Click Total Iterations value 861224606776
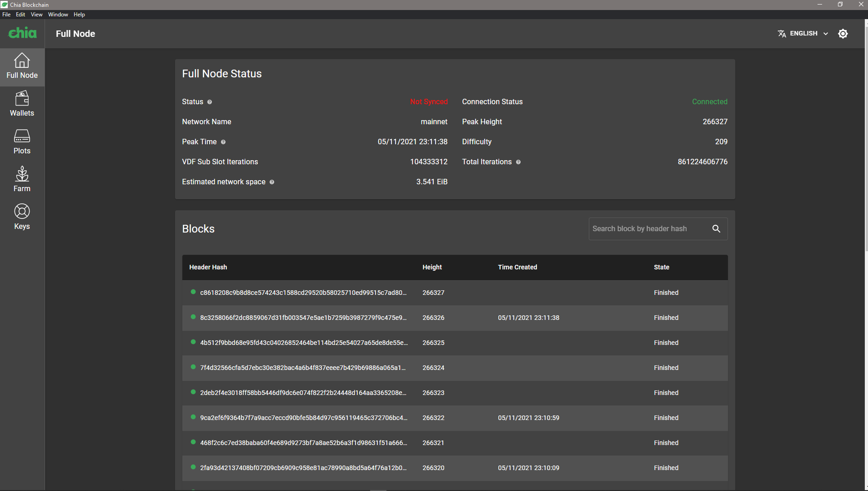This screenshot has width=868, height=491. [702, 162]
